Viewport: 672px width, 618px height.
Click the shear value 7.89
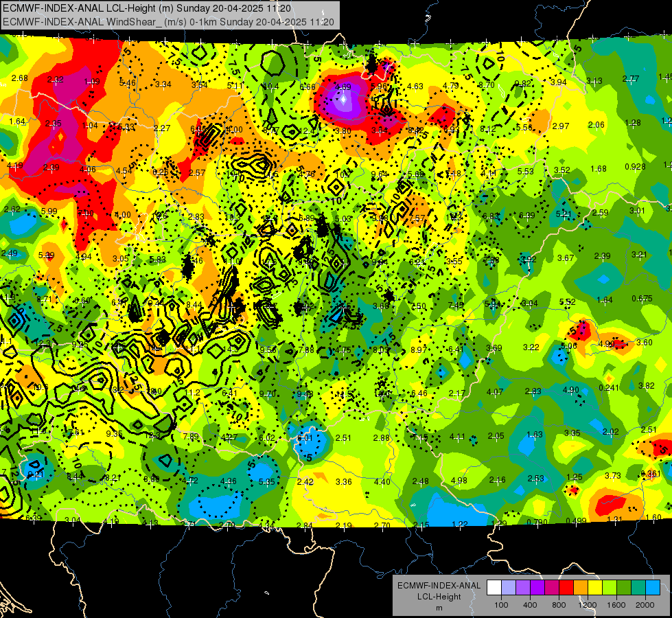[x=191, y=437]
